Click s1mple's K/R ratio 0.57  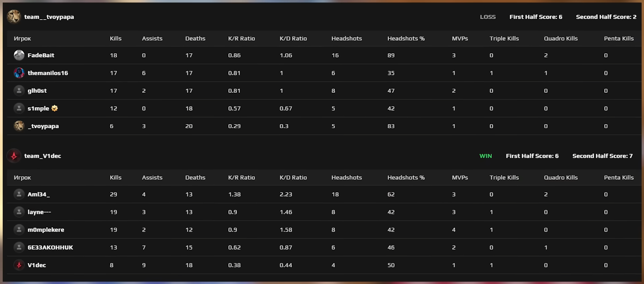coord(234,108)
